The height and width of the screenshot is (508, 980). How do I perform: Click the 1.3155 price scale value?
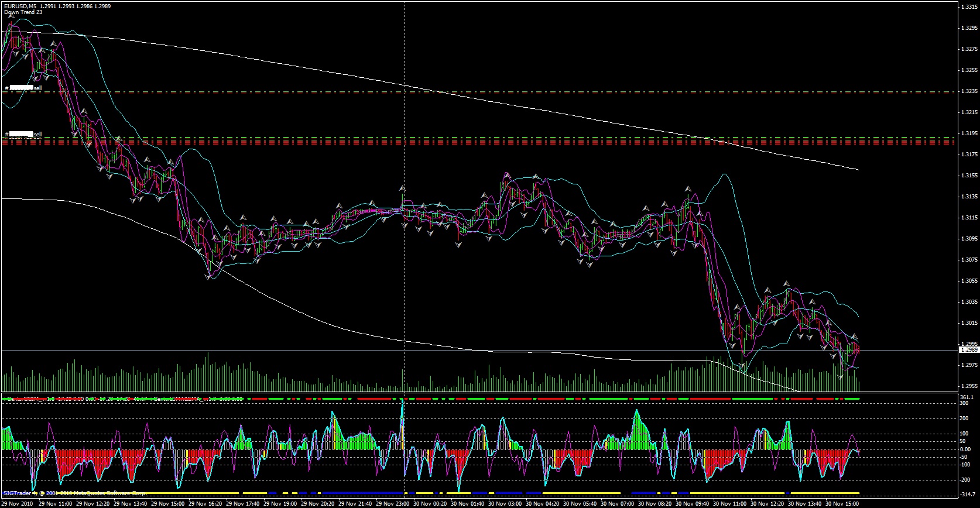[x=969, y=176]
